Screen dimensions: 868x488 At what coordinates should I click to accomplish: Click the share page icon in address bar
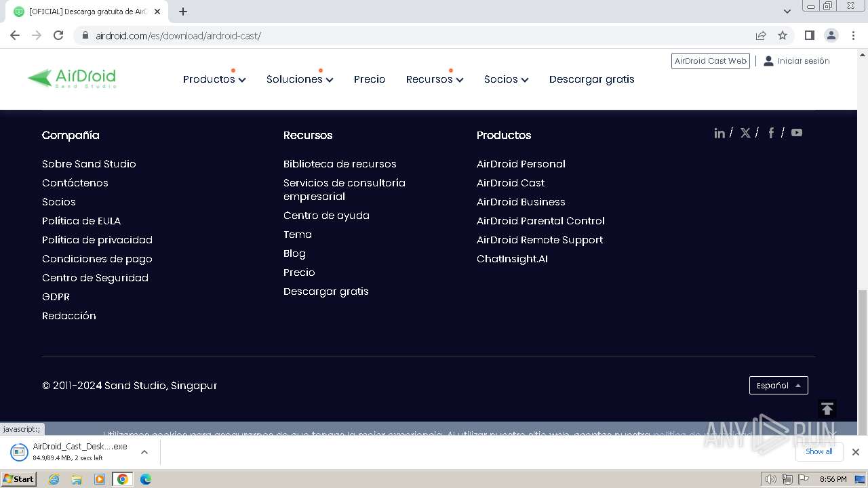tap(761, 35)
